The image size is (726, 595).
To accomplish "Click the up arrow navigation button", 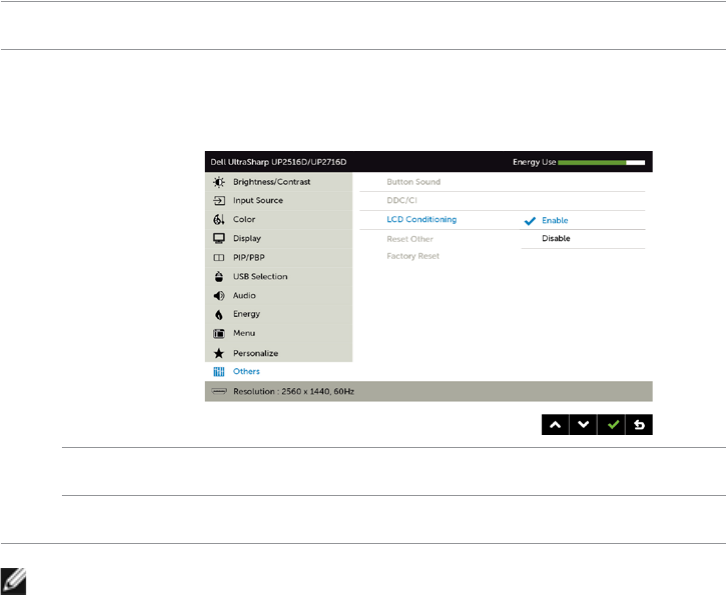I will point(555,425).
